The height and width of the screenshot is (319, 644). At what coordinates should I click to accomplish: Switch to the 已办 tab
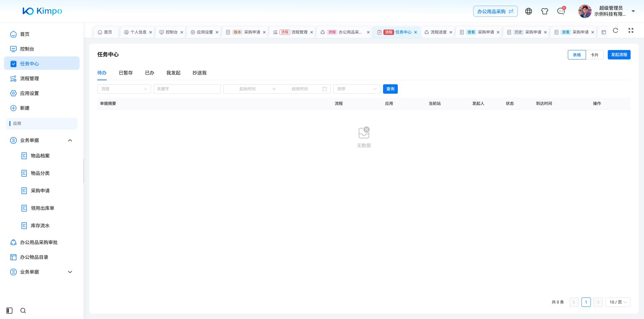(x=150, y=73)
